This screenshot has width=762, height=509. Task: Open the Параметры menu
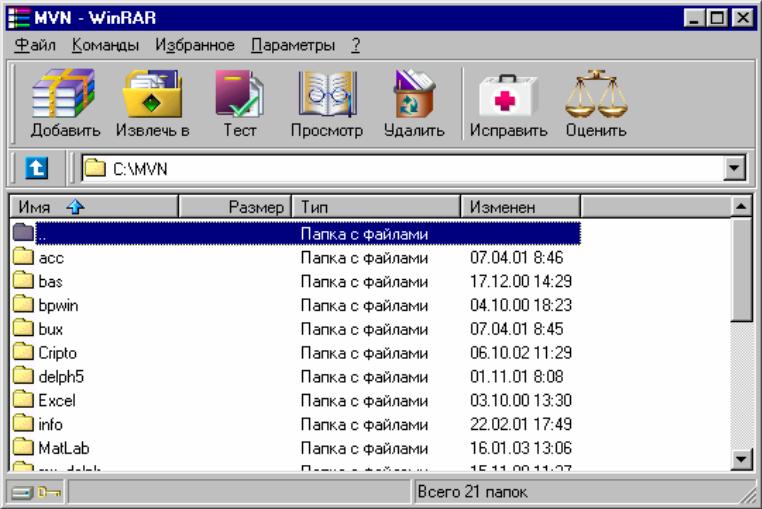pyautogui.click(x=293, y=45)
